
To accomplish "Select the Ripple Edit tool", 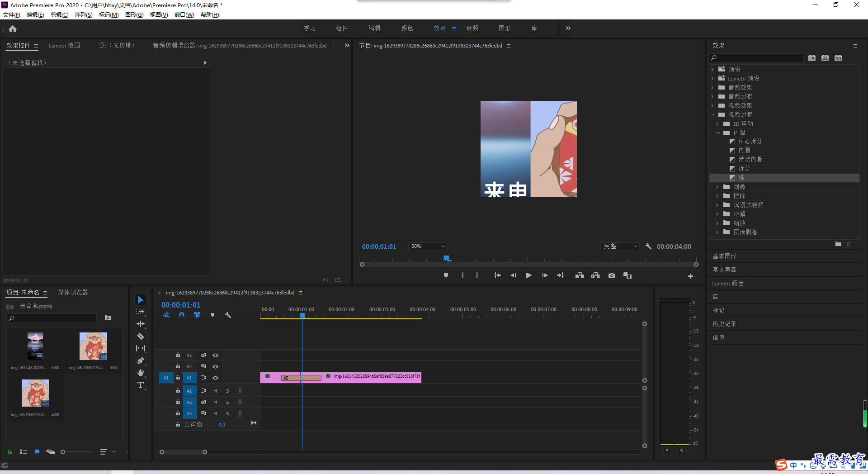I will point(141,324).
